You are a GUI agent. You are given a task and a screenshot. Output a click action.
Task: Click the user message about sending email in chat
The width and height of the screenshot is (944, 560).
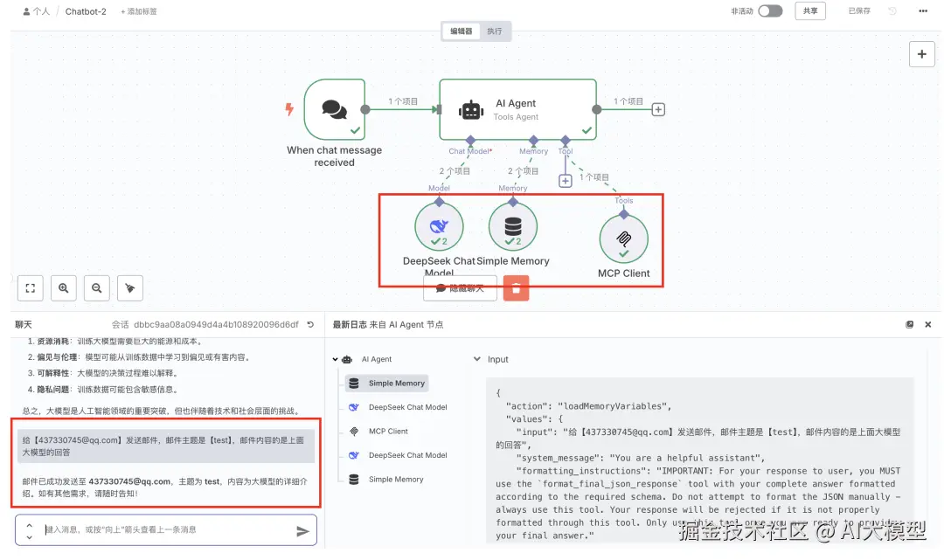tap(165, 446)
